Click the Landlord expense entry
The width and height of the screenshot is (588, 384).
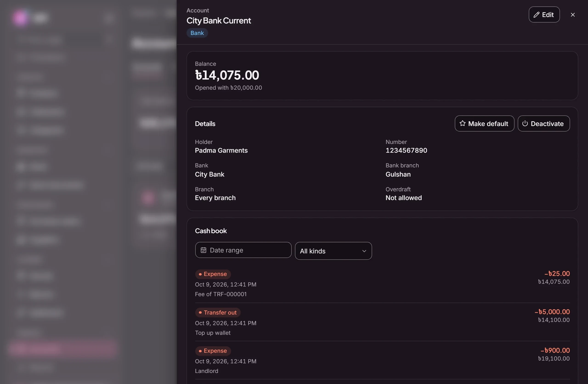click(x=382, y=361)
